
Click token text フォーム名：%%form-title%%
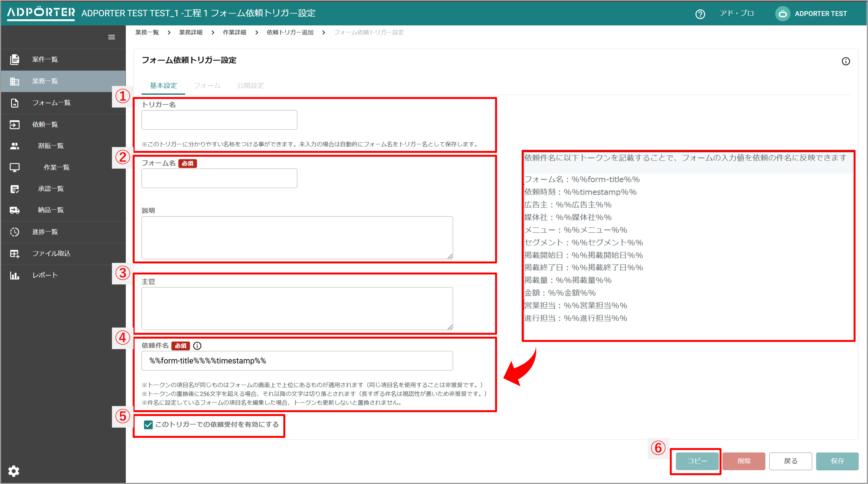pyautogui.click(x=582, y=180)
